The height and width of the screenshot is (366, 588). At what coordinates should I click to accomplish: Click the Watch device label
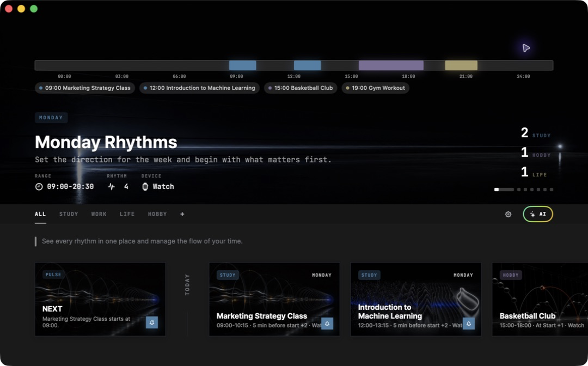pyautogui.click(x=163, y=186)
